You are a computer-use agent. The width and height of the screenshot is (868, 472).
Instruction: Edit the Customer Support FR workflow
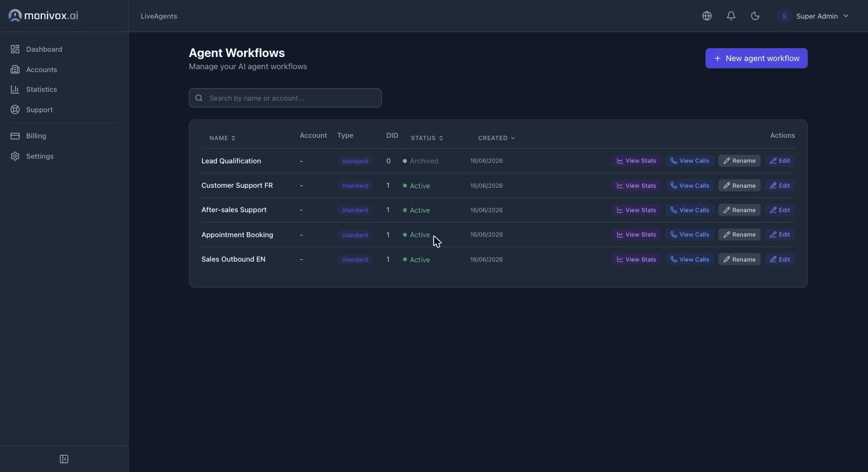coord(780,186)
